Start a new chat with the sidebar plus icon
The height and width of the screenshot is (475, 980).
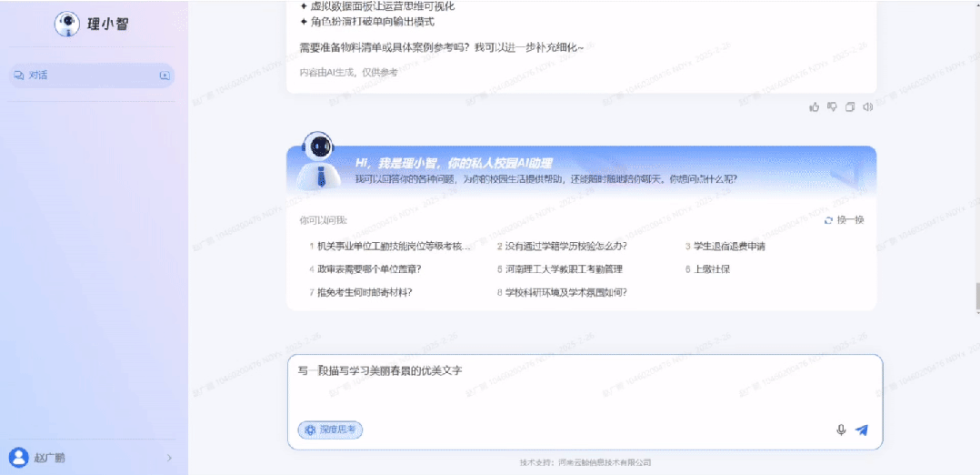coord(165,76)
